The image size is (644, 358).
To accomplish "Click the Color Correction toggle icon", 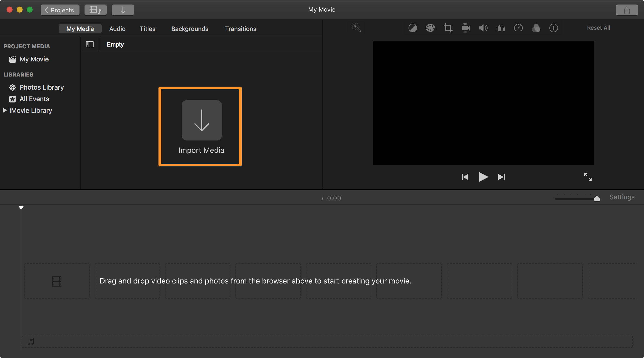I will click(412, 28).
